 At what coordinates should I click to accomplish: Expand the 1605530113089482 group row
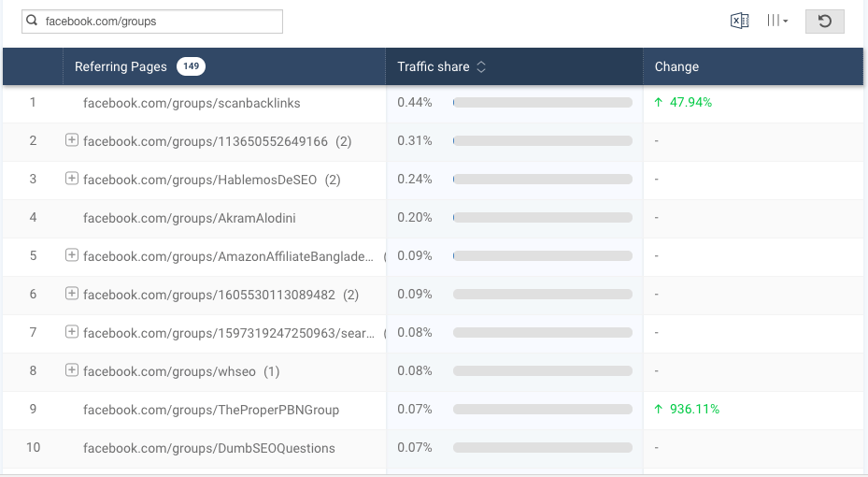pos(72,294)
